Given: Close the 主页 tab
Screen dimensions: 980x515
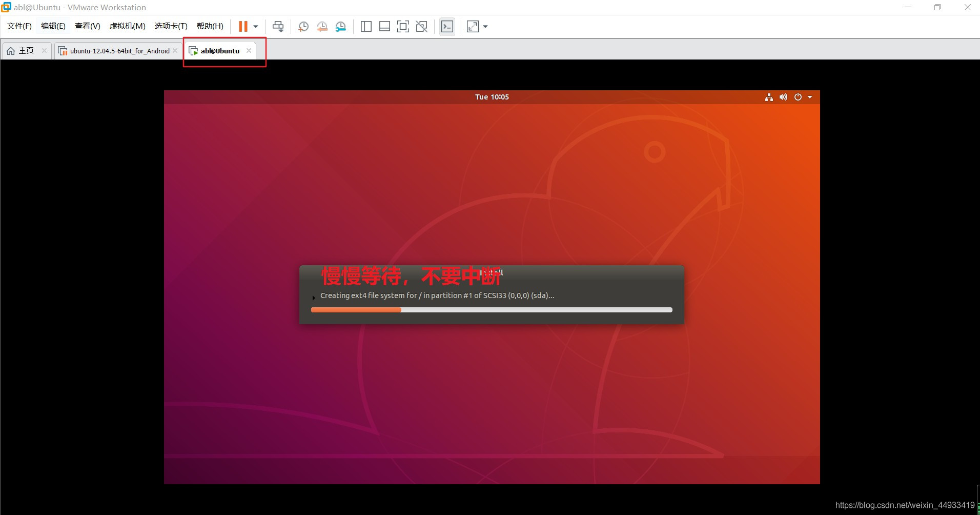Looking at the screenshot, I should tap(44, 50).
